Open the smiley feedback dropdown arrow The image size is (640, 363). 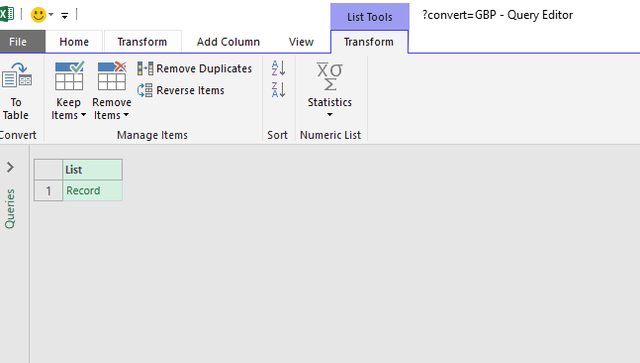point(51,15)
